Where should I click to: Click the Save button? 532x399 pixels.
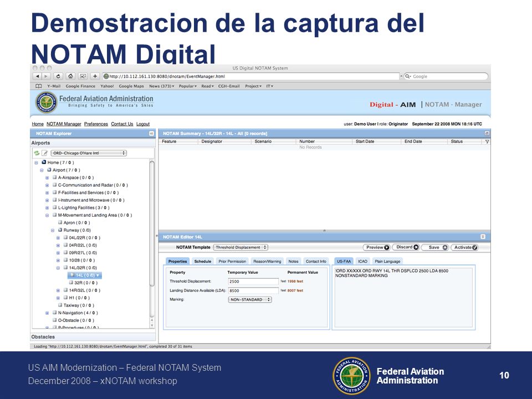click(436, 247)
